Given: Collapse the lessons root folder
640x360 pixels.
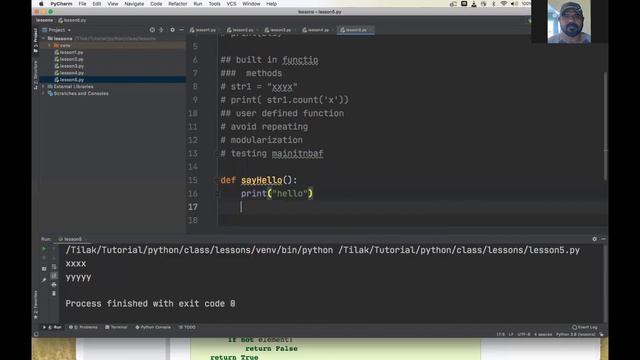Looking at the screenshot, I should coord(44,38).
